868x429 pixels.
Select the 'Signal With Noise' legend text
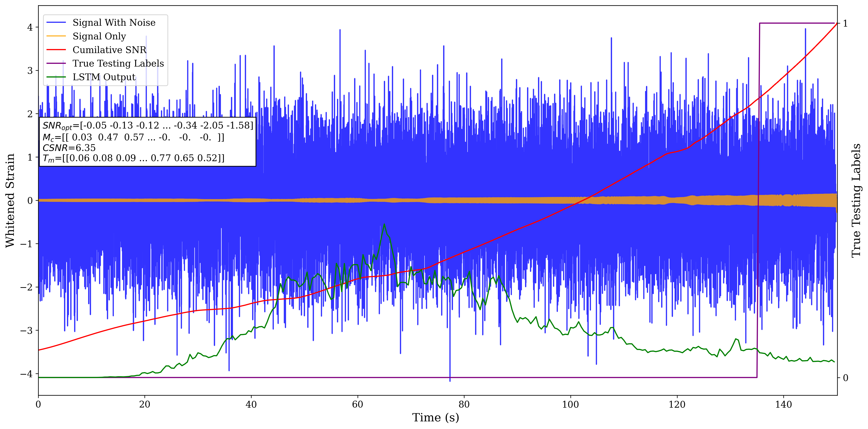[x=114, y=23]
